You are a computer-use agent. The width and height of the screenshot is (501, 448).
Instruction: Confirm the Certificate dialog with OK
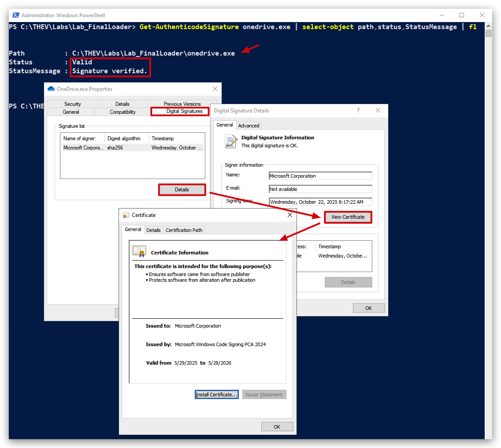click(277, 426)
